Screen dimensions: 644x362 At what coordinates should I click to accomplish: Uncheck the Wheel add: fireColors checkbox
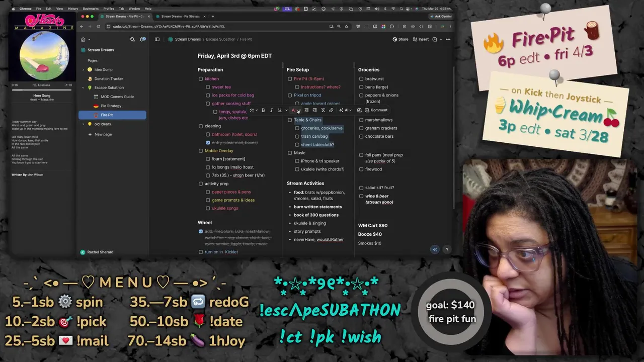pos(201,231)
